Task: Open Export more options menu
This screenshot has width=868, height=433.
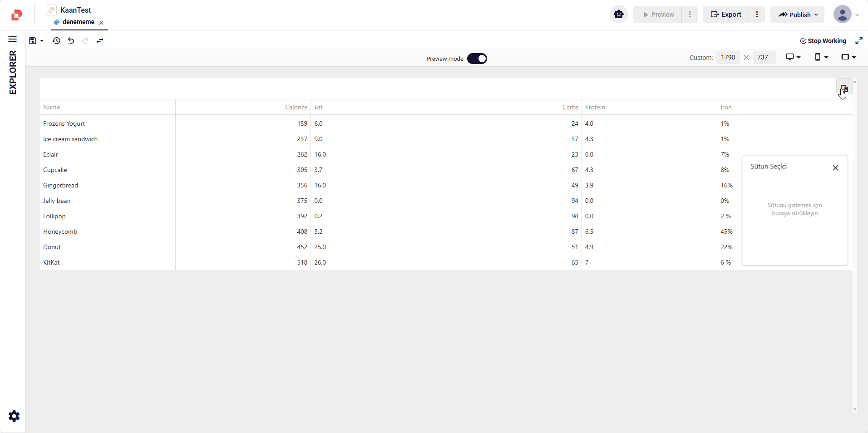Action: point(757,15)
